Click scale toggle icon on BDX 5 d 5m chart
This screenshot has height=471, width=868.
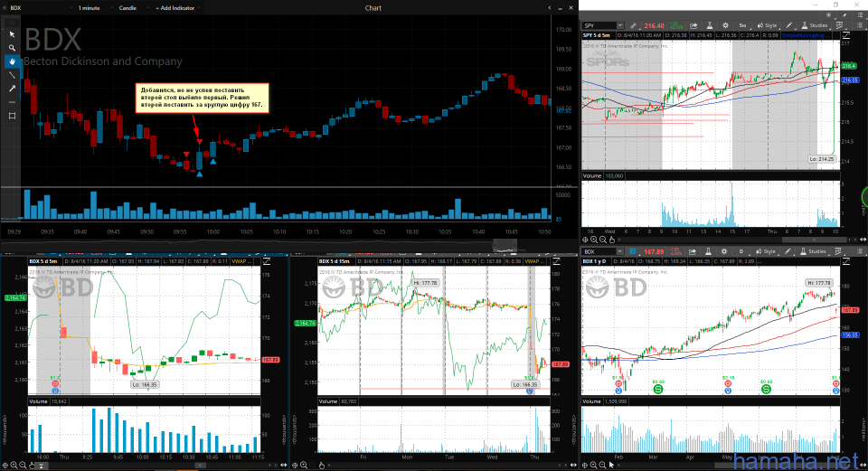point(266,261)
